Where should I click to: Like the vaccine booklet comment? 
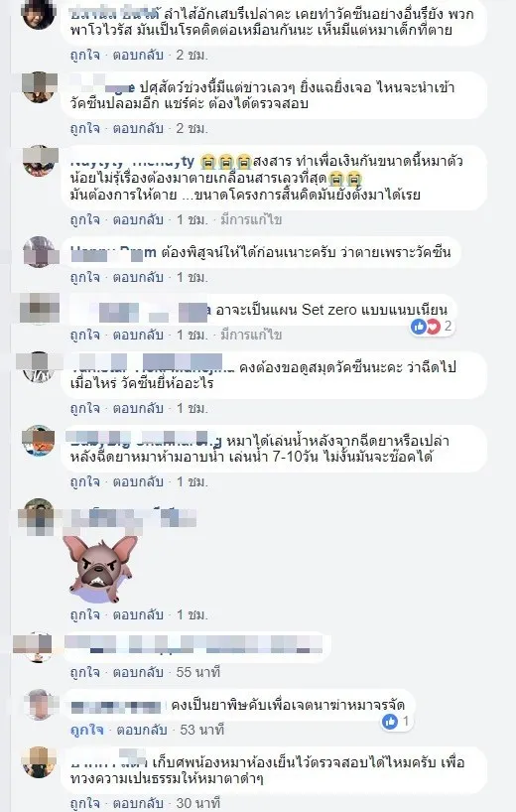point(85,409)
